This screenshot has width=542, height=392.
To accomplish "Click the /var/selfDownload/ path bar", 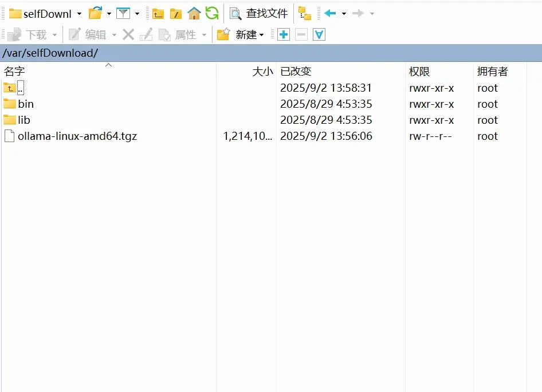I will tap(271, 53).
